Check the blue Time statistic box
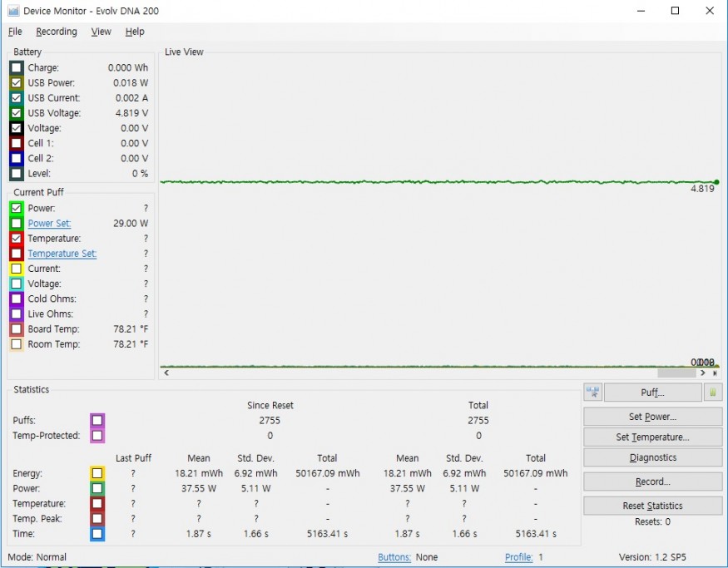 pyautogui.click(x=97, y=534)
